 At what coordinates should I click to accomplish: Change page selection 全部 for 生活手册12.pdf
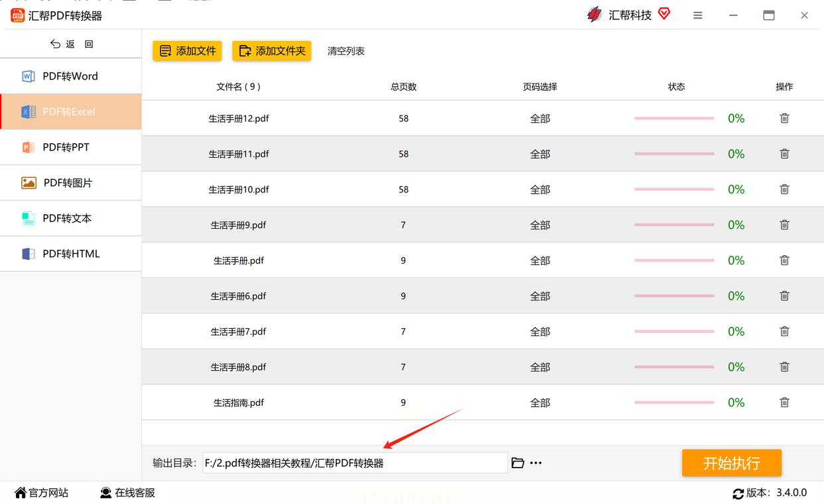540,119
